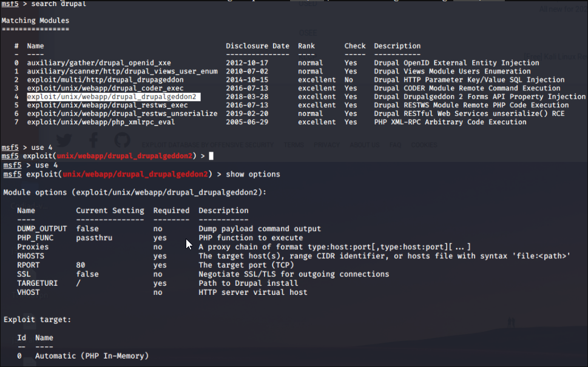Click 'Drupal RESTful Web Services unserialize() RCE' description
Image resolution: width=588 pixels, height=367 pixels.
point(469,113)
